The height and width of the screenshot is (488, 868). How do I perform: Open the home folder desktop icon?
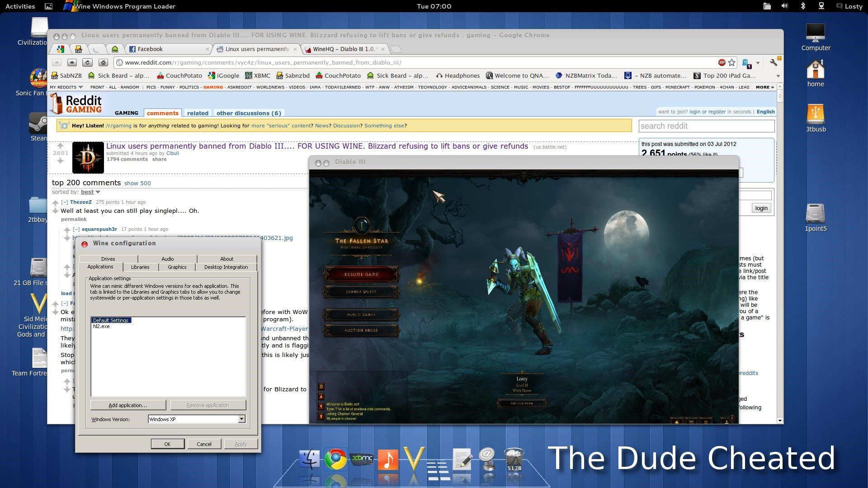(x=816, y=73)
